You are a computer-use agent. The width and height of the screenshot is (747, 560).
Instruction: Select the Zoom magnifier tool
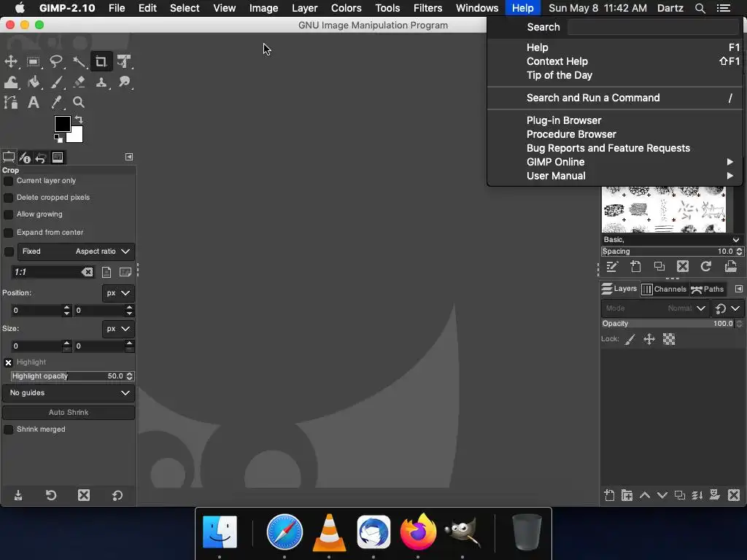(79, 102)
